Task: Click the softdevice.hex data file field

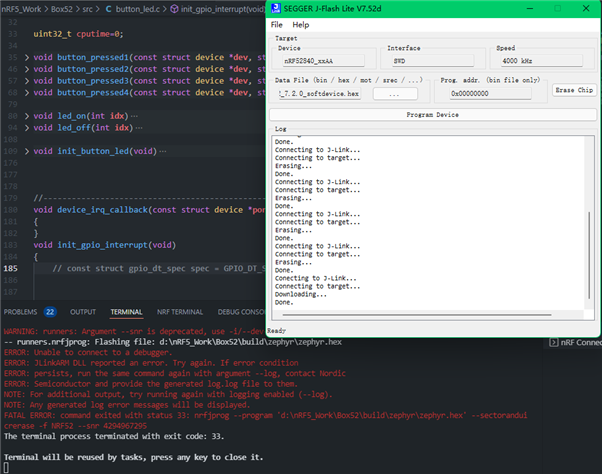Action: click(319, 94)
